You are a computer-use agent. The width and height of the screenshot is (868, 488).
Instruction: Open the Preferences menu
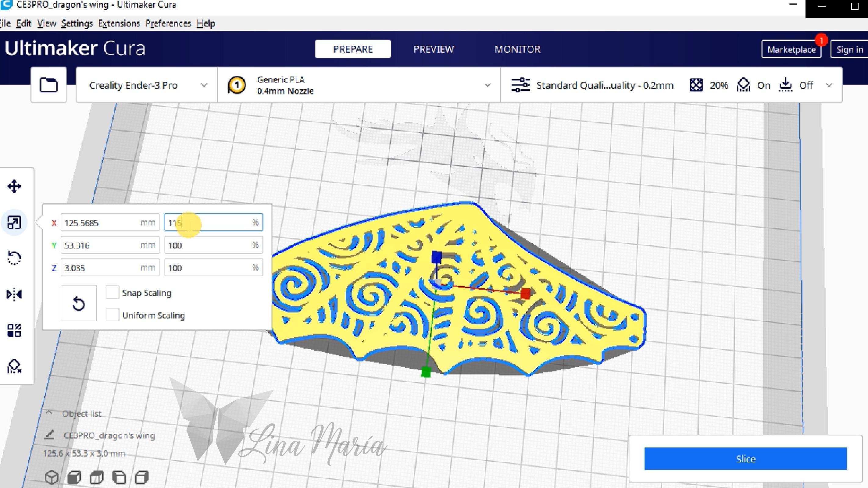point(168,23)
